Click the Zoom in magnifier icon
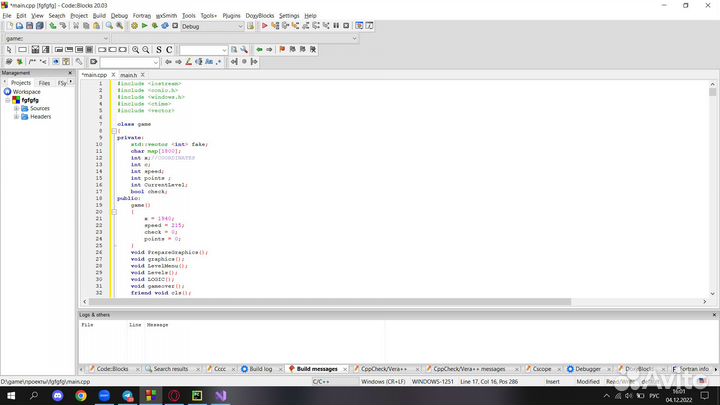Viewport: 720px width, 405px height. 136,49
